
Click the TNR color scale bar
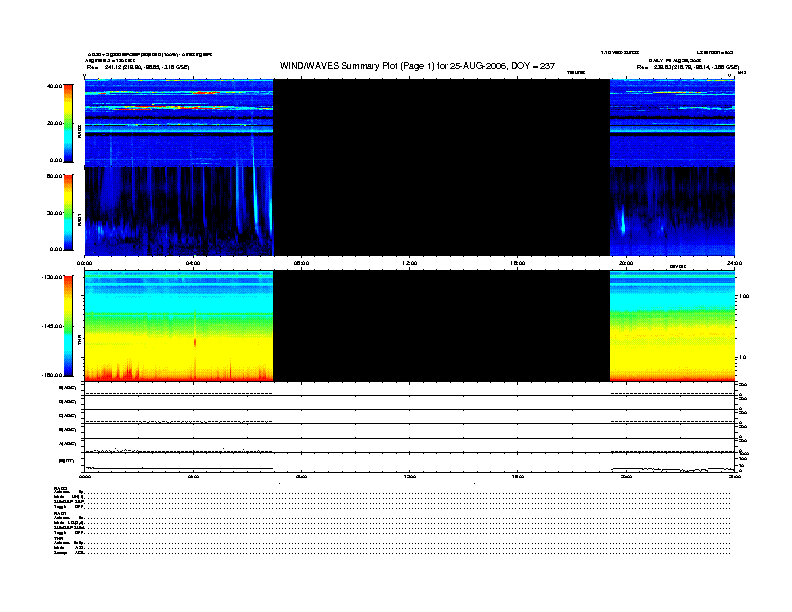click(68, 326)
